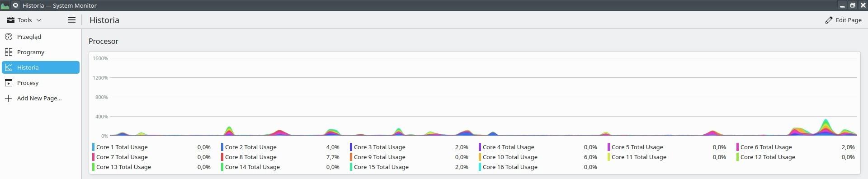Click the CPU usage peak in the graph
Viewport: 868px width, 179px height.
[x=826, y=121]
